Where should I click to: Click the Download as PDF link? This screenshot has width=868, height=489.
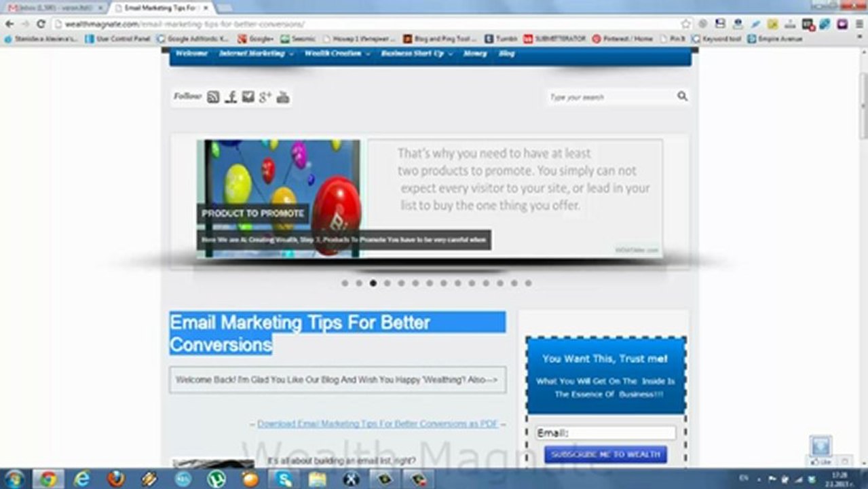pyautogui.click(x=377, y=424)
